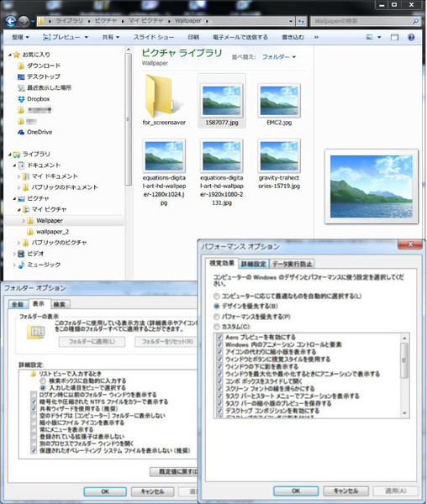Screen dimensions: 427x504
Task: Click the 既定値に戻す button
Action: [x=175, y=471]
